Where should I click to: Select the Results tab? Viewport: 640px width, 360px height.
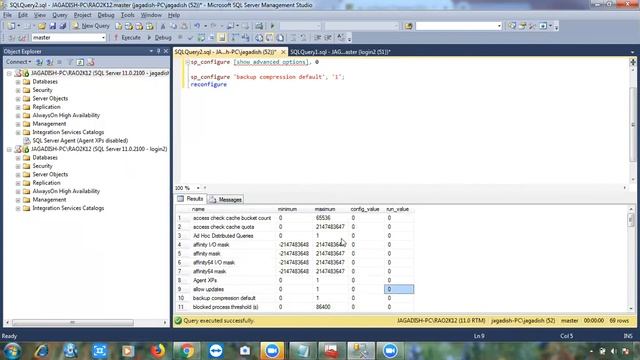190,199
